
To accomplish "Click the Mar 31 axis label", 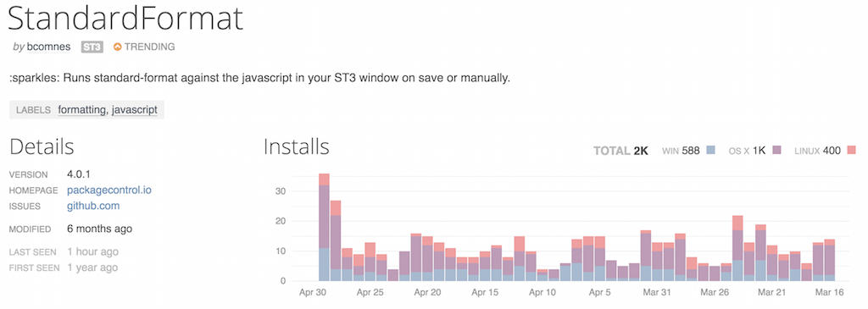I will tap(657, 292).
